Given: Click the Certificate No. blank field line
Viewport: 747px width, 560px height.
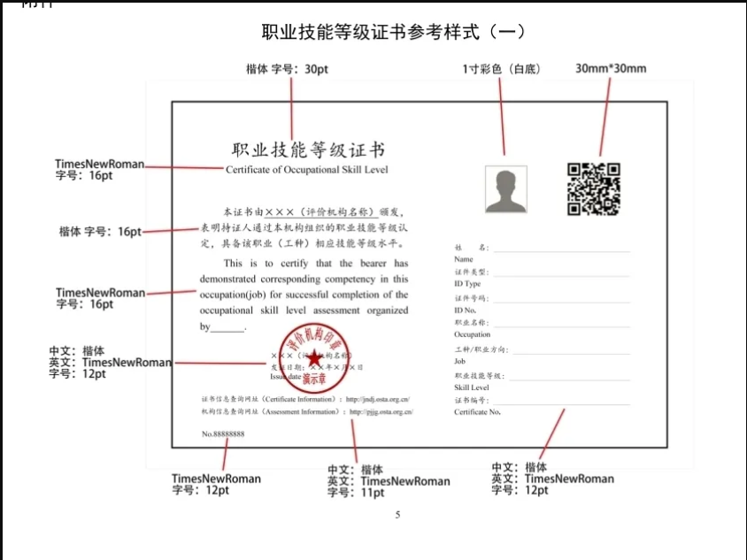Looking at the screenshot, I should [561, 404].
